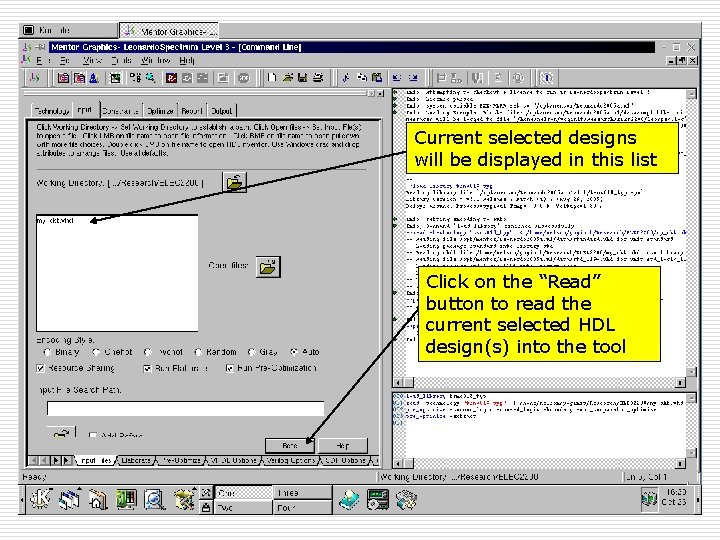
Task: Open the View menu
Action: [x=92, y=61]
